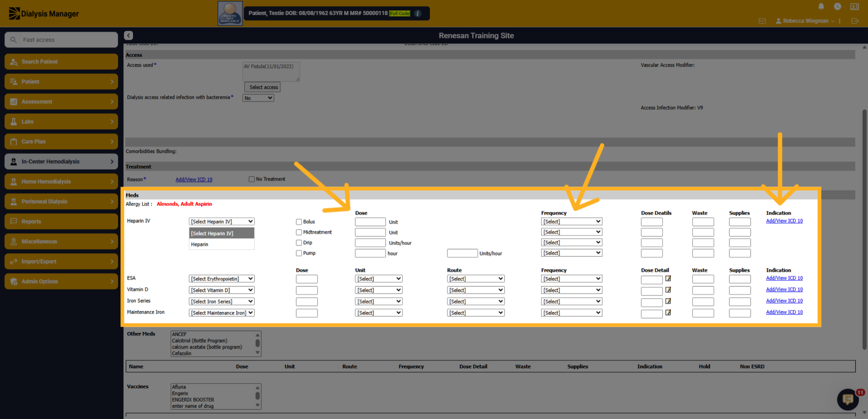Open Iron Series dose detail edit icon
The width and height of the screenshot is (868, 419).
(668, 301)
